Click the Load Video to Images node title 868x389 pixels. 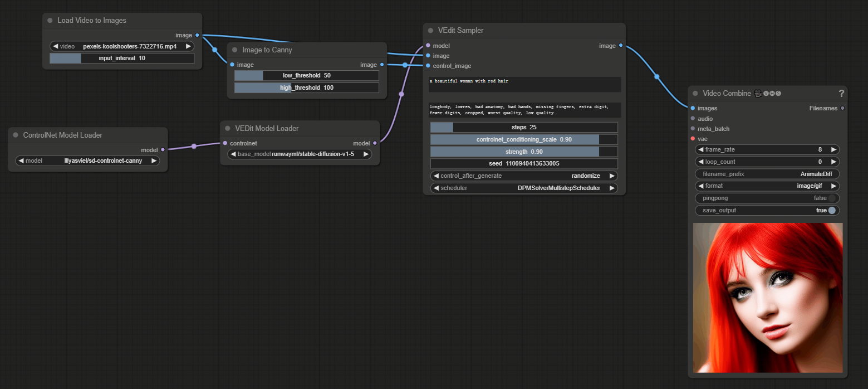click(x=92, y=21)
